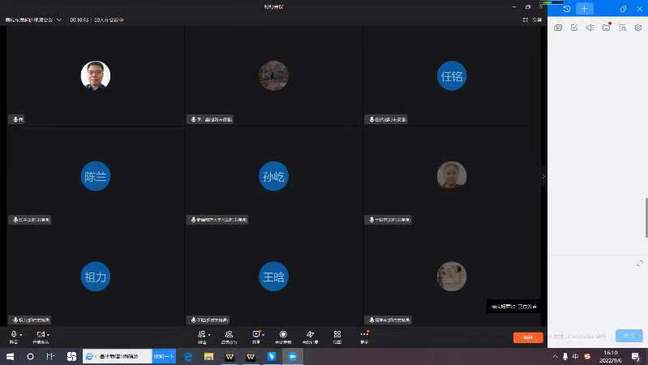The height and width of the screenshot is (365, 648).
Task: Open the history clock icon in chat header
Action: click(567, 9)
